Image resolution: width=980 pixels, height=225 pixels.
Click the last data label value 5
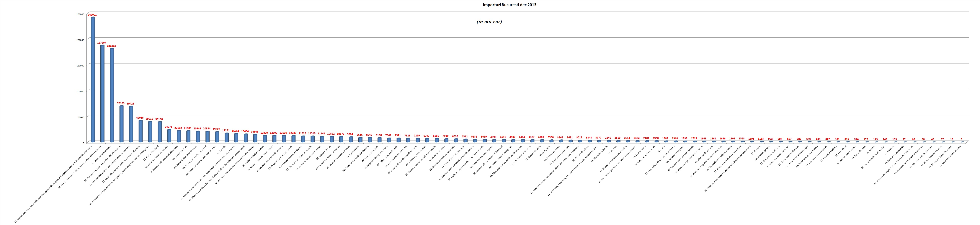(961, 139)
